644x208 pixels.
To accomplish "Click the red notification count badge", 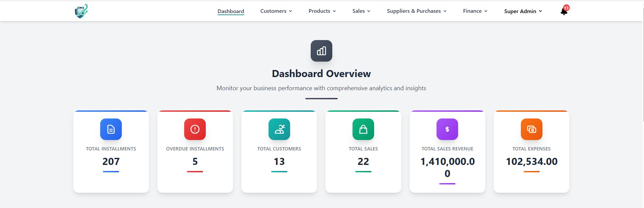I will tap(566, 8).
